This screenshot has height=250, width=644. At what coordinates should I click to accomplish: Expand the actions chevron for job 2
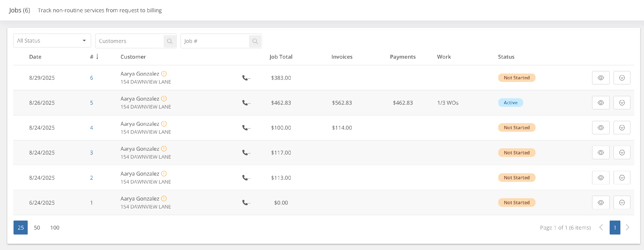(622, 178)
